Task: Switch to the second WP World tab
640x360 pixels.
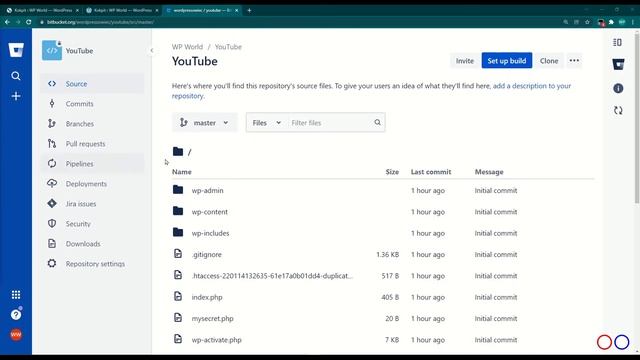Action: pos(122,10)
